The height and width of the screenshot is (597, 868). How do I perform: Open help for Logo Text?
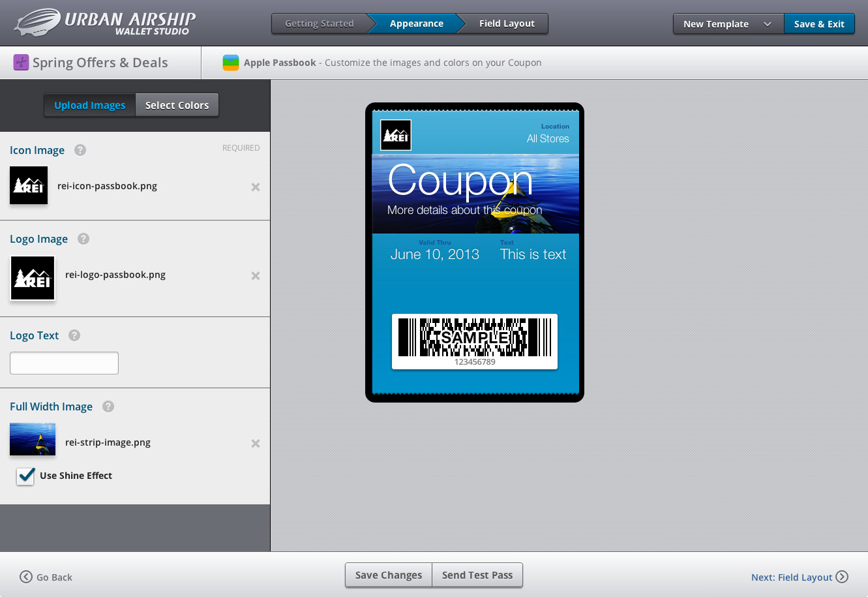(x=74, y=335)
